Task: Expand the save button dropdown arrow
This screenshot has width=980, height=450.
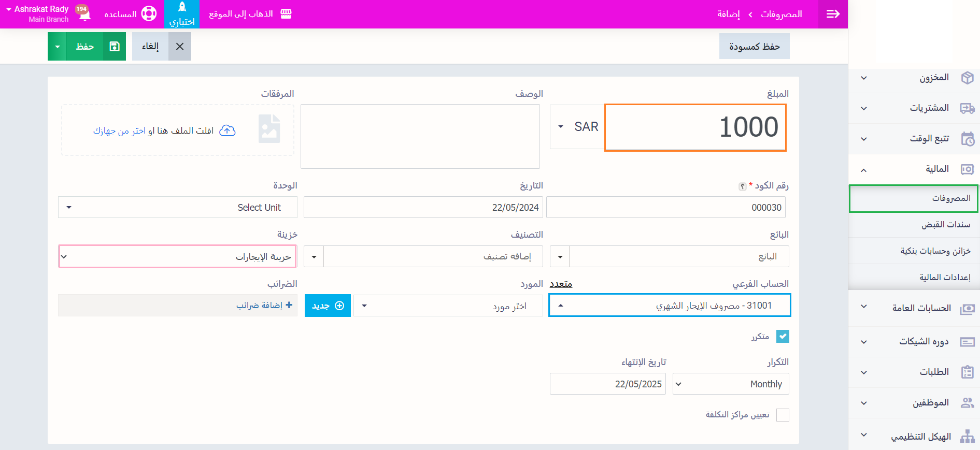Action: tap(58, 47)
